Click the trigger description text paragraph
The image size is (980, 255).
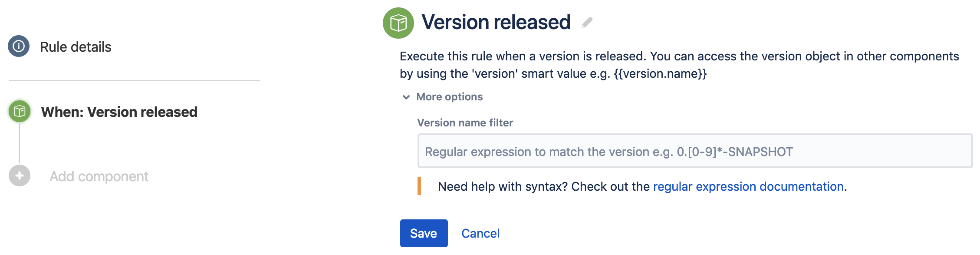679,65
